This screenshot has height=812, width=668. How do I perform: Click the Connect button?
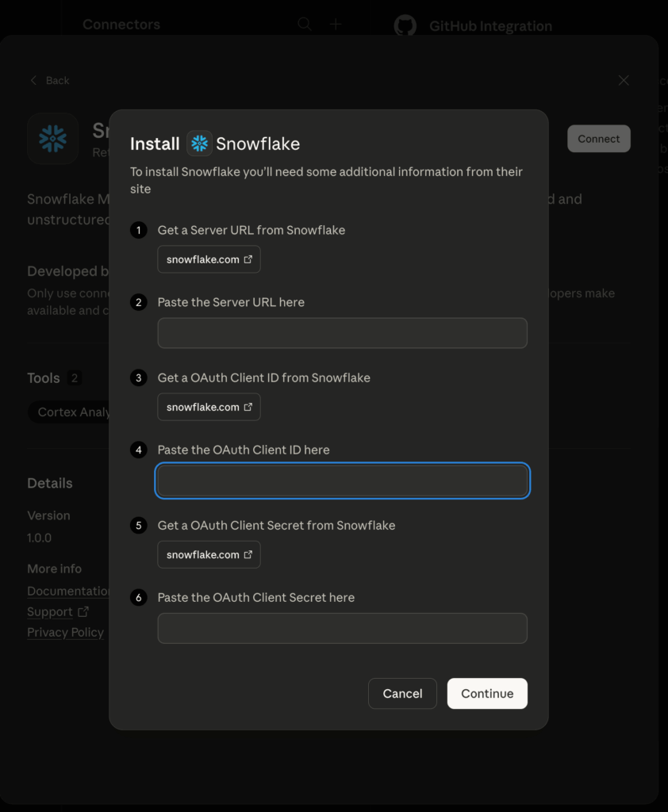pos(598,139)
